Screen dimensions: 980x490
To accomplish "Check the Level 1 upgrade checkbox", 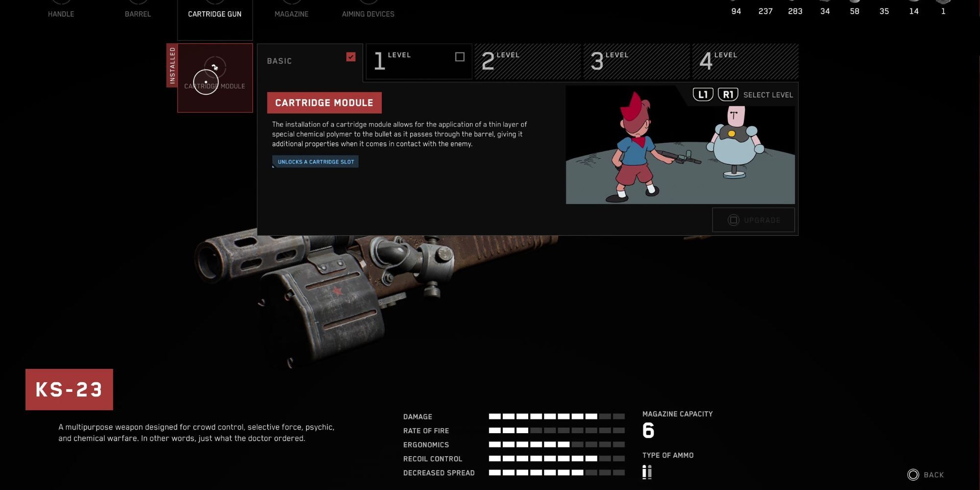I will click(459, 57).
